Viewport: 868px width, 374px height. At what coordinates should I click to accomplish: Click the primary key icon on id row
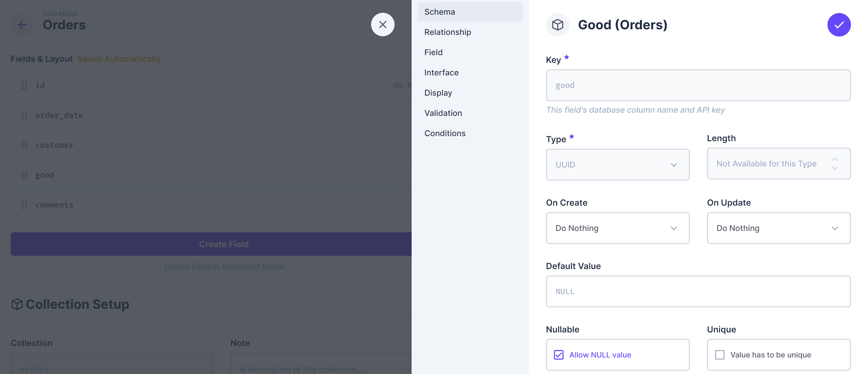[x=398, y=86]
